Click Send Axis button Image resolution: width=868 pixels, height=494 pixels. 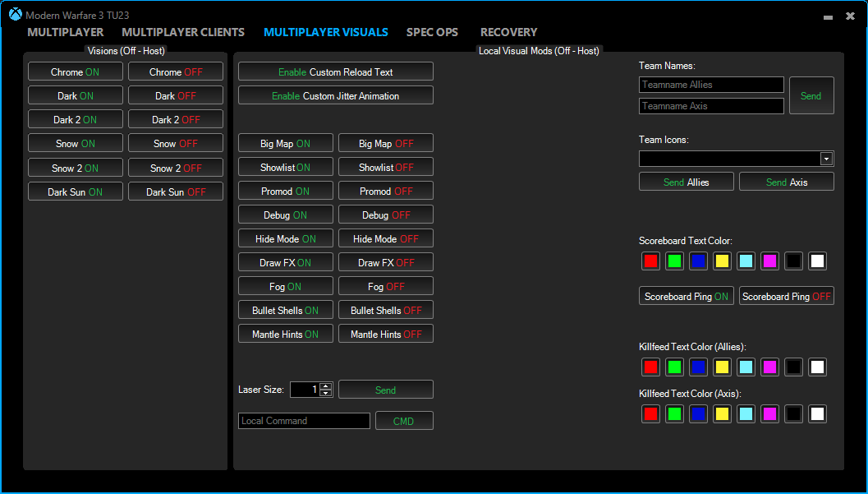pyautogui.click(x=787, y=182)
